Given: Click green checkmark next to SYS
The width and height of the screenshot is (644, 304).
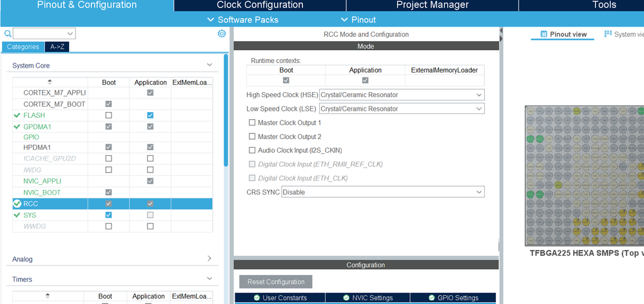Looking at the screenshot, I should tap(17, 215).
